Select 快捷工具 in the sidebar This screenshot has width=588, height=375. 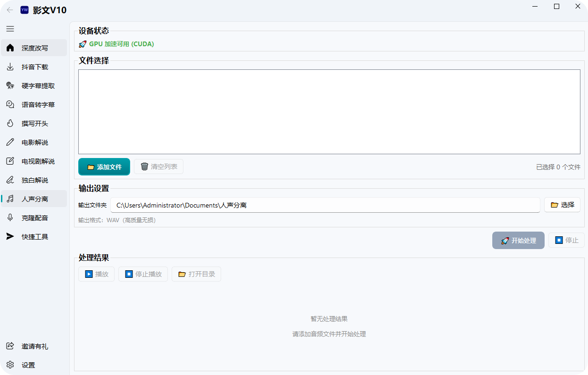pos(34,237)
